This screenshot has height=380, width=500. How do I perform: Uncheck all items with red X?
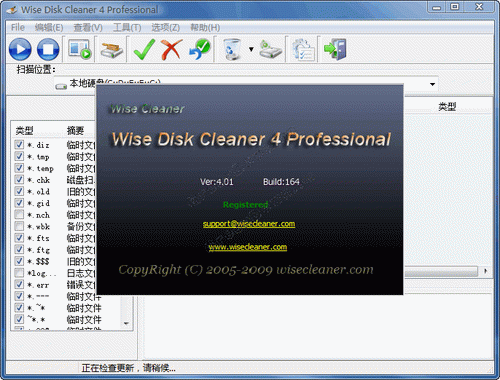[x=172, y=49]
